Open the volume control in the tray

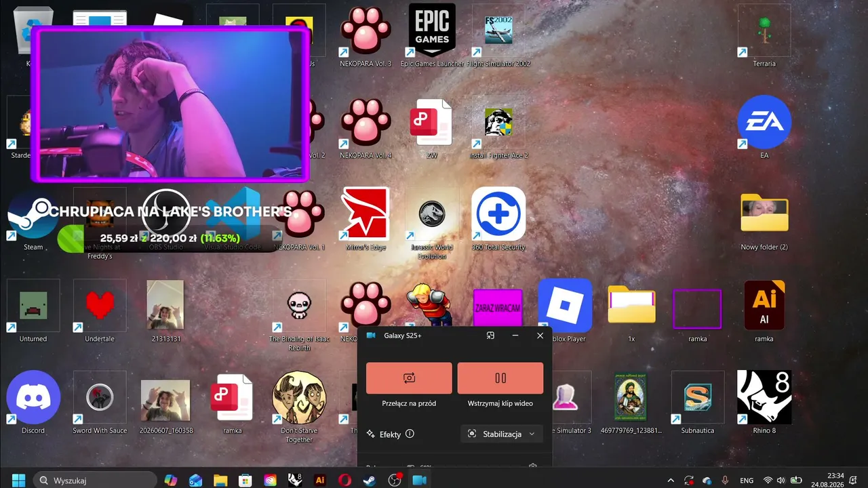pyautogui.click(x=781, y=480)
